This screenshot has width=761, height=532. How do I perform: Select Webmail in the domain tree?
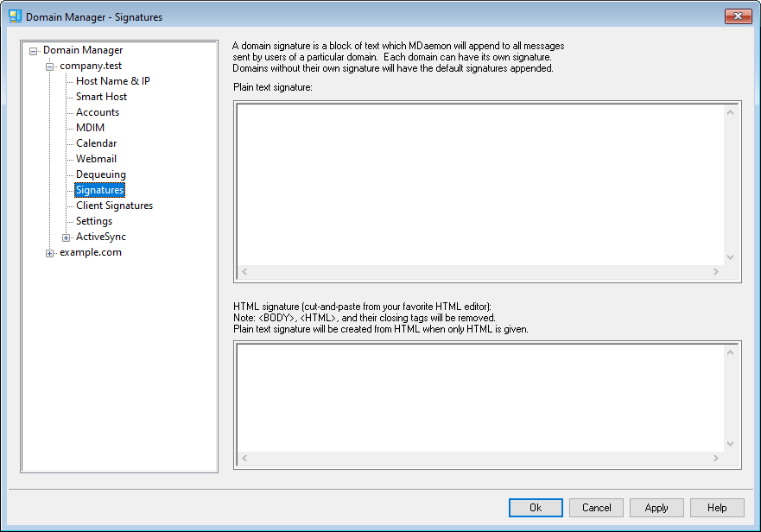coord(96,159)
